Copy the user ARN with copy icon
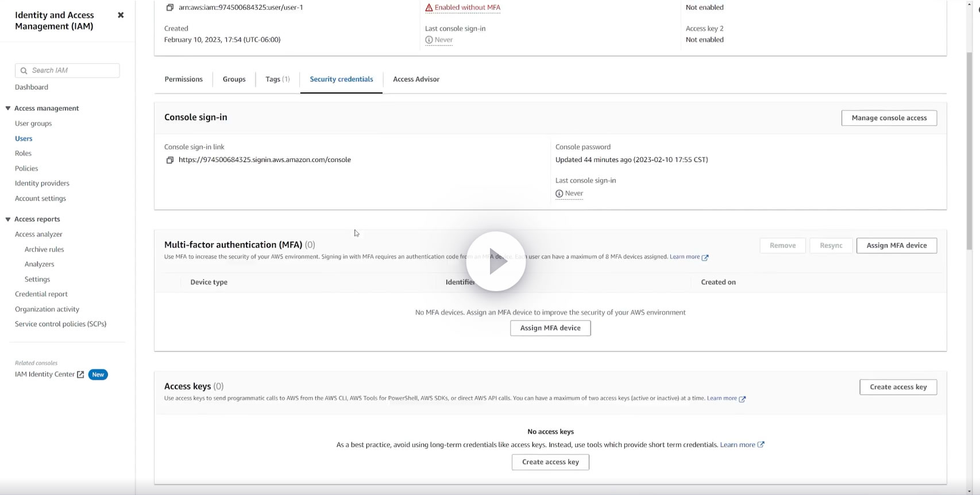The height and width of the screenshot is (495, 980). coord(170,8)
